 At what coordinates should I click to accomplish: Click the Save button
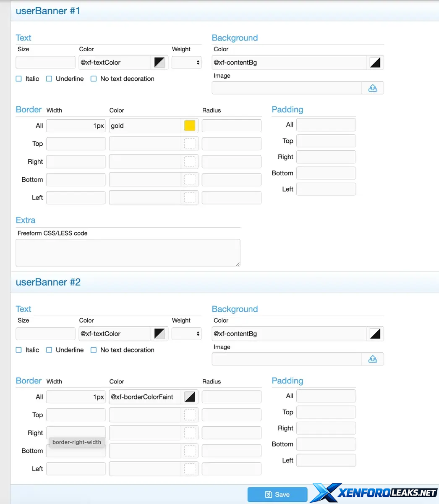(x=277, y=494)
